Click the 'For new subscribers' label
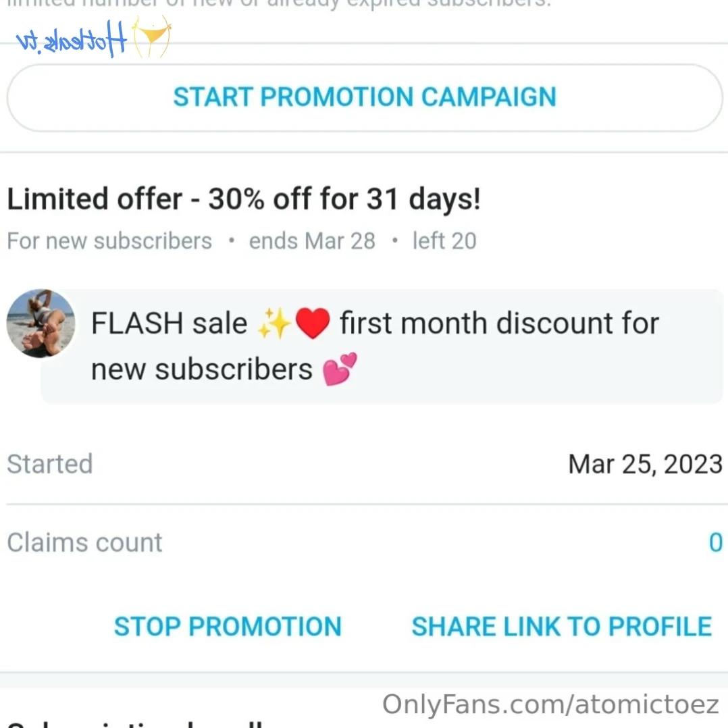Image resolution: width=728 pixels, height=728 pixels. [x=109, y=241]
